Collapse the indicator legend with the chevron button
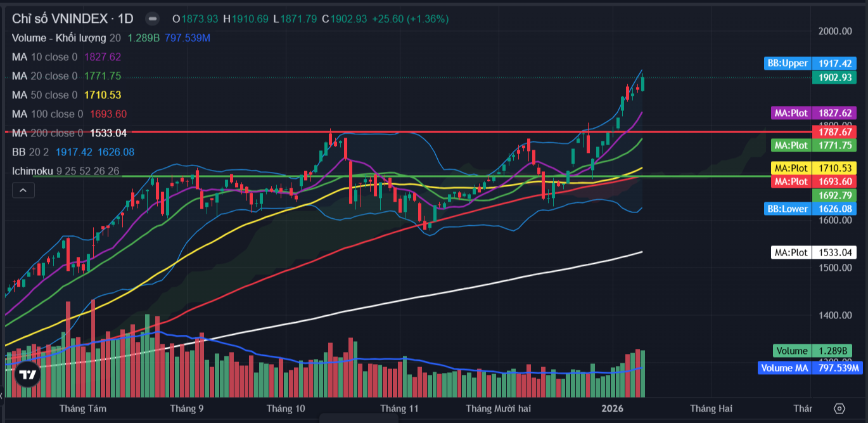 pos(23,190)
